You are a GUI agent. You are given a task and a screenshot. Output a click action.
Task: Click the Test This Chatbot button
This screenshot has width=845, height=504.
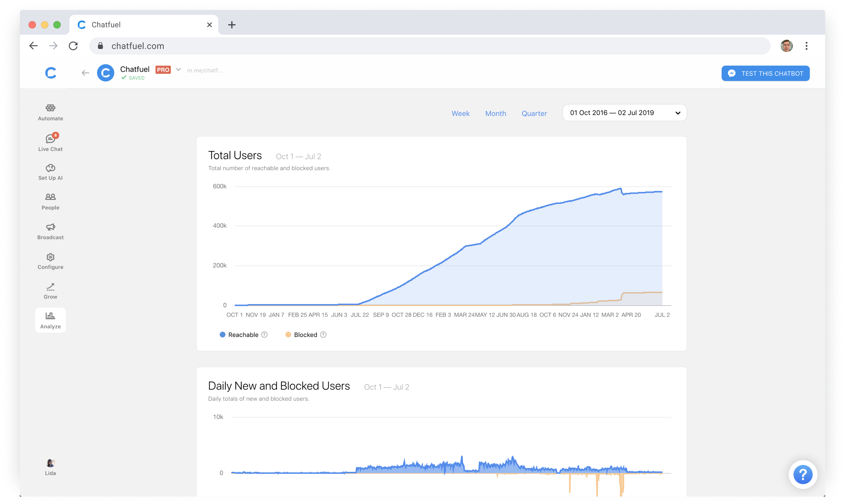pyautogui.click(x=765, y=73)
